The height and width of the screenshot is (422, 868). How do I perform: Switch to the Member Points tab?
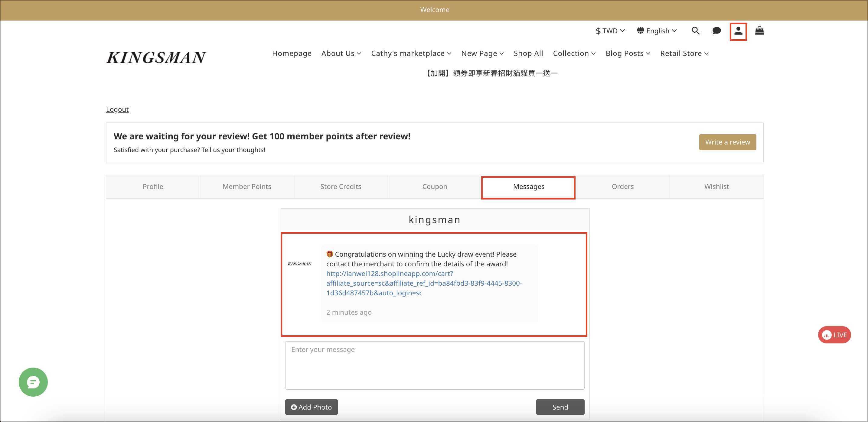tap(247, 187)
